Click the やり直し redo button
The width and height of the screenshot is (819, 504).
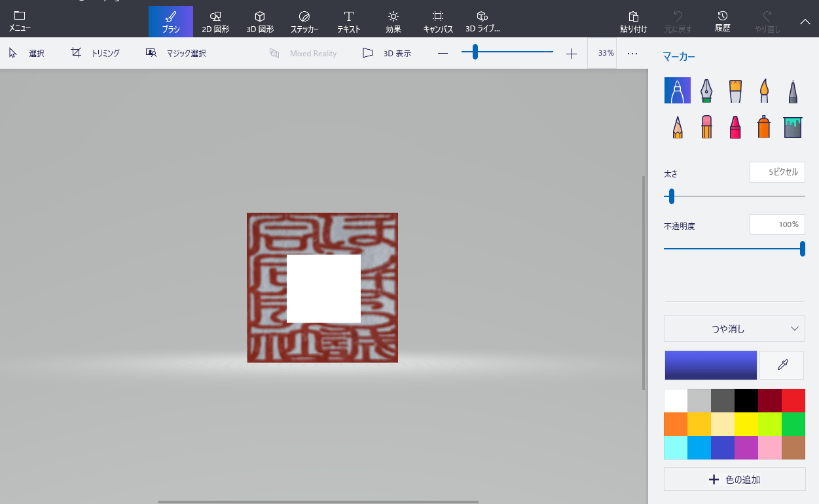coord(768,21)
